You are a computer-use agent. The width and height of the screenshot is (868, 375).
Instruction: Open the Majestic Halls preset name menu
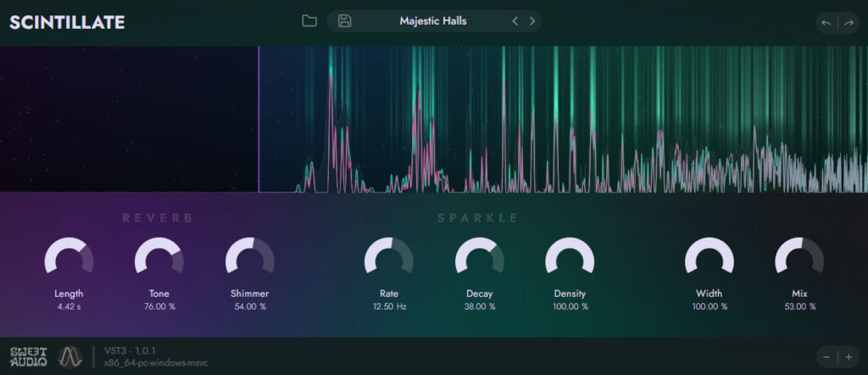pyautogui.click(x=433, y=21)
